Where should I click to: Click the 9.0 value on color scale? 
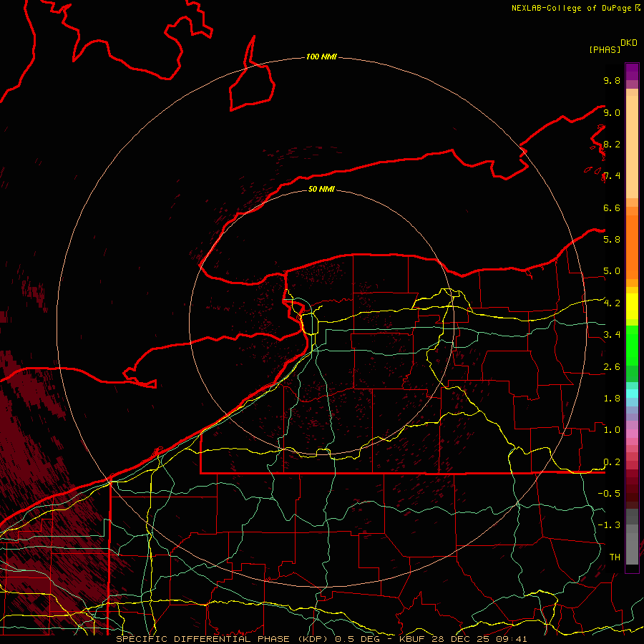click(612, 113)
